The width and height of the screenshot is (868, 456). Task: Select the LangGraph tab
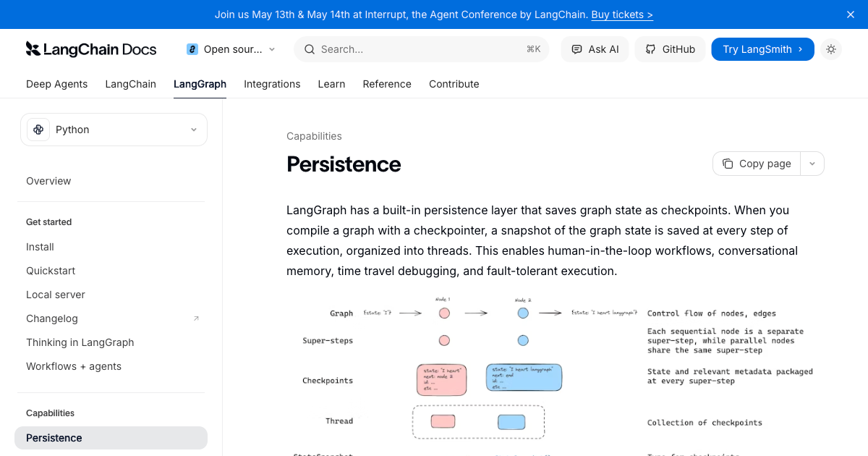pos(200,84)
